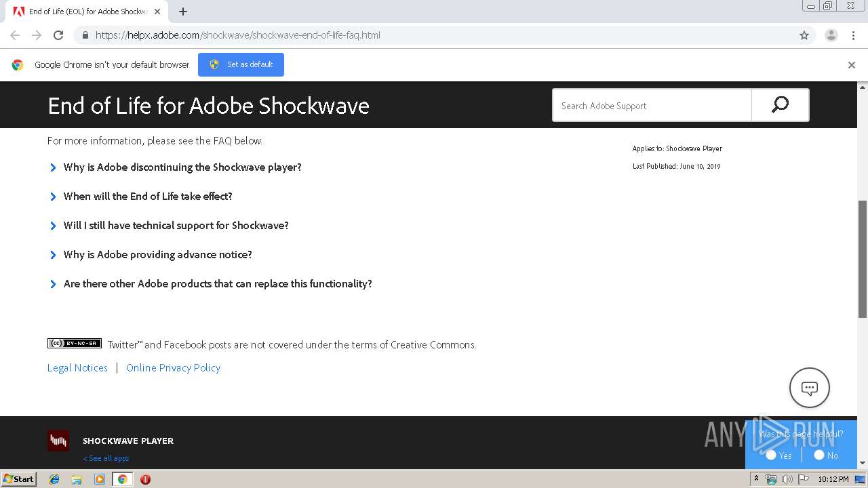Click the 'SHOCKWAVE PLAYER' footer heading
868x488 pixels.
pyautogui.click(x=128, y=441)
